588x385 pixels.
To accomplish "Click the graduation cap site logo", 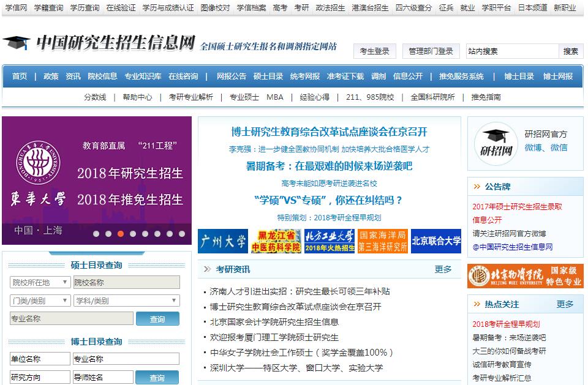I will pyautogui.click(x=17, y=42).
